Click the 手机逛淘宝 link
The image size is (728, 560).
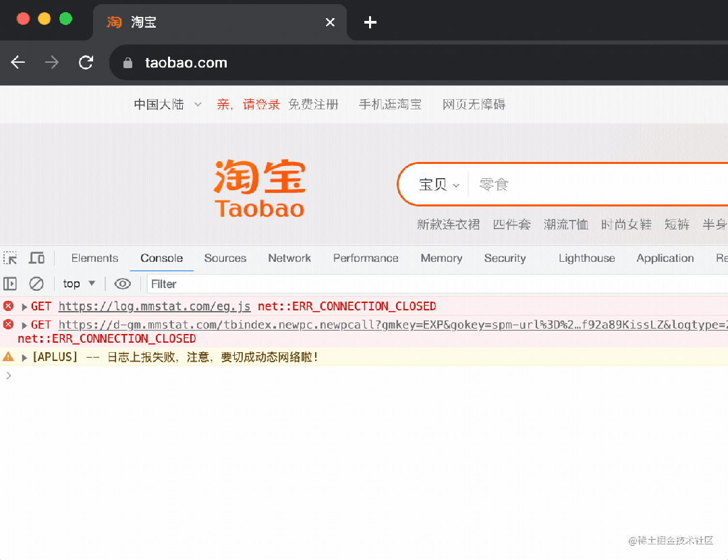click(x=390, y=105)
